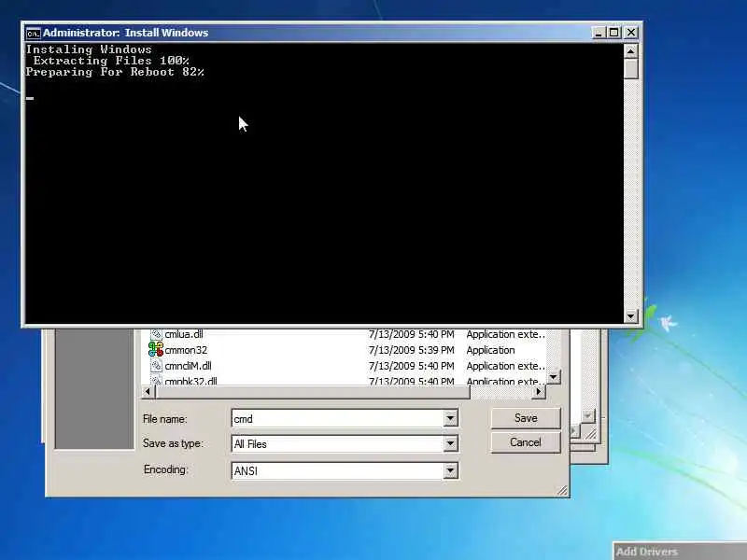Close the Install Windows console window
The width and height of the screenshot is (747, 560).
(x=631, y=33)
